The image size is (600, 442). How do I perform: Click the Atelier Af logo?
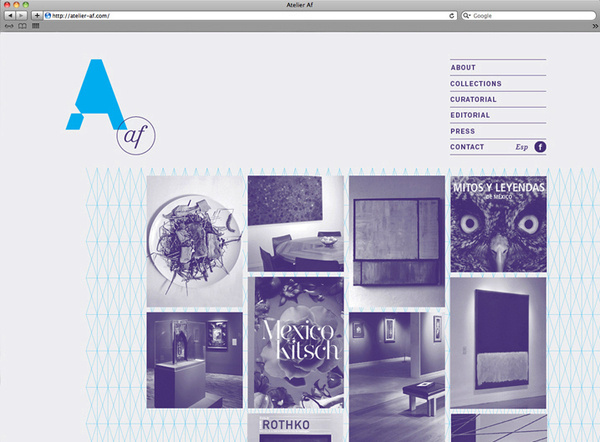[111, 107]
